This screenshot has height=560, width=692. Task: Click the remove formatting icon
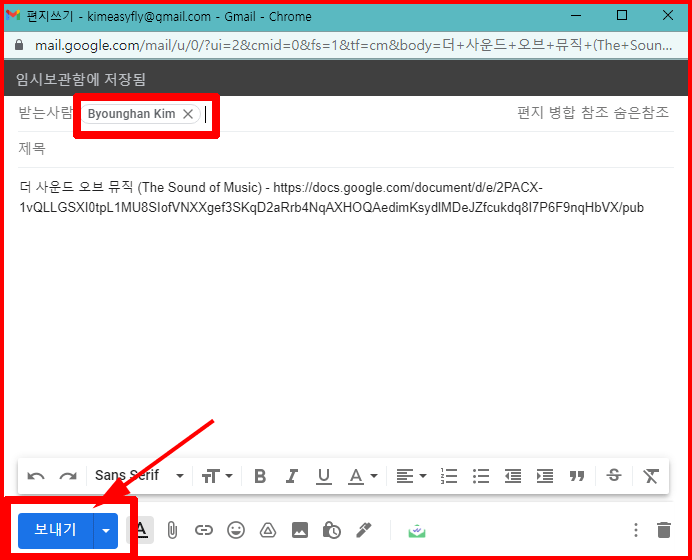[x=651, y=476]
